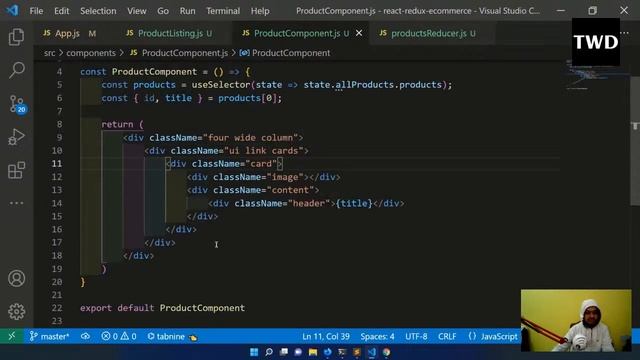This screenshot has width=640, height=360.
Task: Click useSelector on line 5
Action: pyautogui.click(x=220, y=85)
